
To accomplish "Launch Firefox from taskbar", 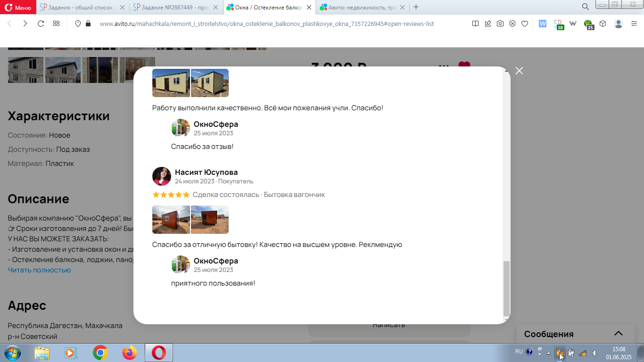I will coord(129,353).
